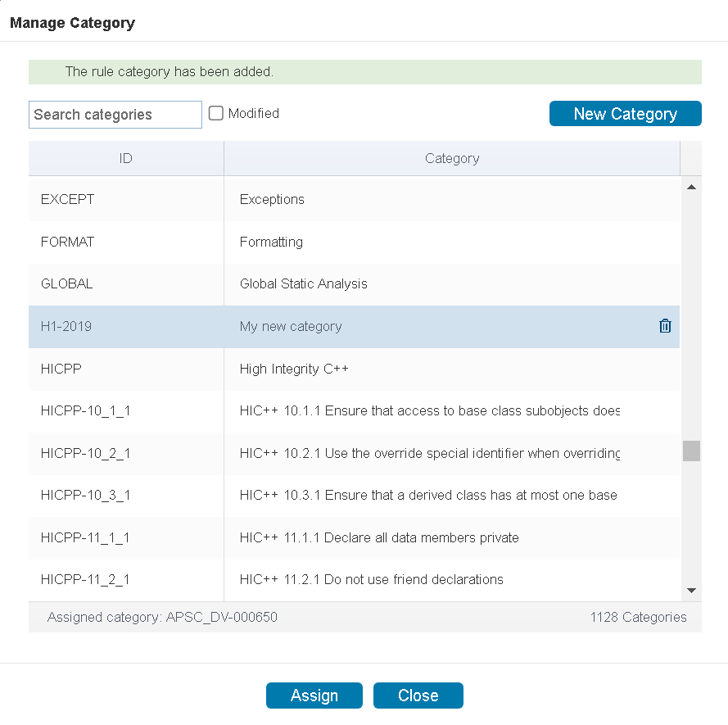The width and height of the screenshot is (728, 725).
Task: Sort by the Category column header
Action: pos(452,158)
